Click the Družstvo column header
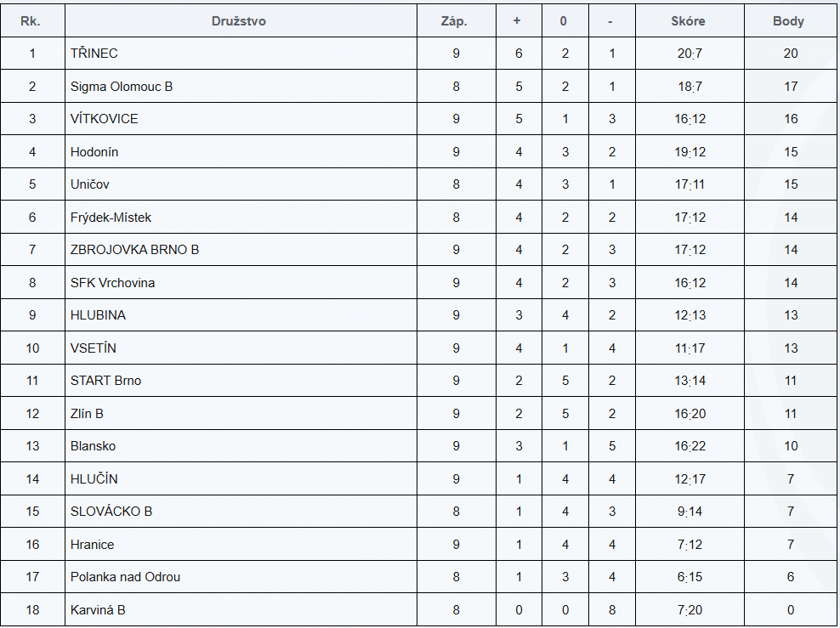Viewport: 840px width, 628px height. pyautogui.click(x=239, y=21)
